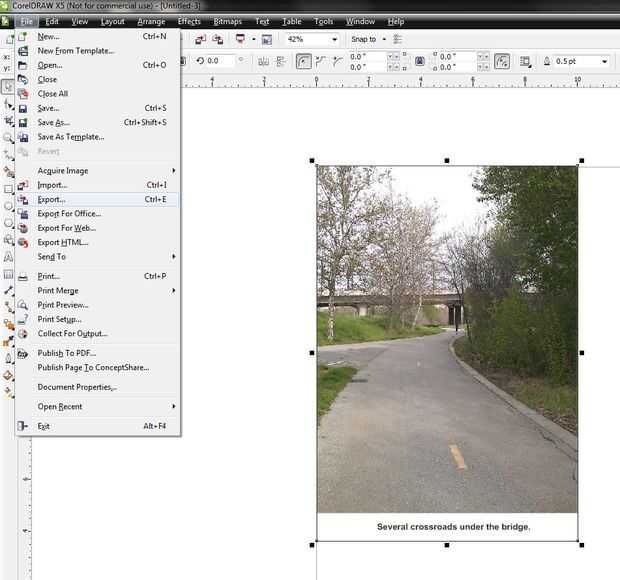Image resolution: width=620 pixels, height=580 pixels.
Task: Open the Options icon beside Snap to
Action: tap(398, 39)
